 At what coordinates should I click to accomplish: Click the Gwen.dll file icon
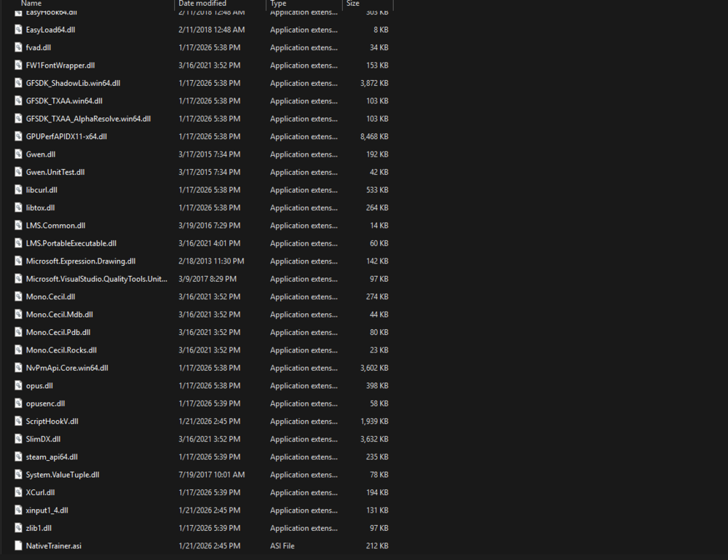18,154
